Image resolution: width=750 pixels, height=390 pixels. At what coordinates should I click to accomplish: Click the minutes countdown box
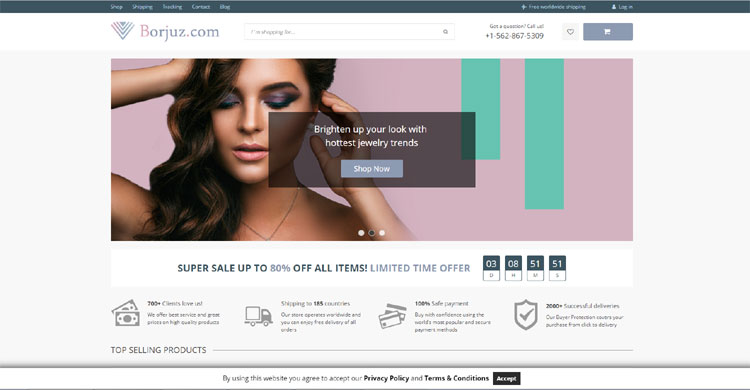click(535, 268)
